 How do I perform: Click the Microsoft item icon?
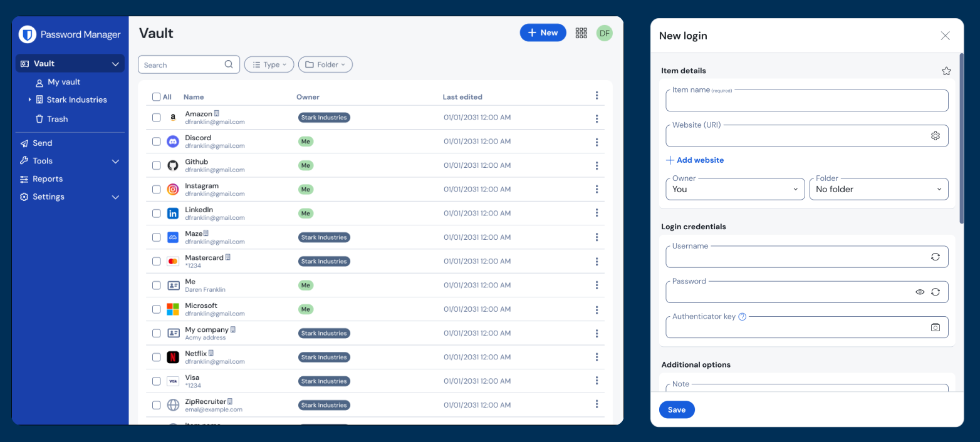click(x=173, y=309)
